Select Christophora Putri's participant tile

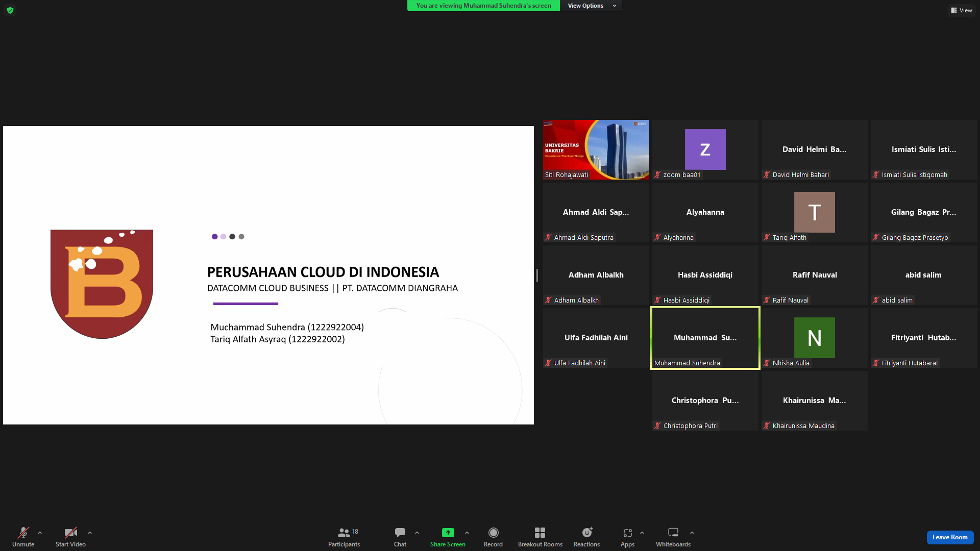click(x=705, y=400)
